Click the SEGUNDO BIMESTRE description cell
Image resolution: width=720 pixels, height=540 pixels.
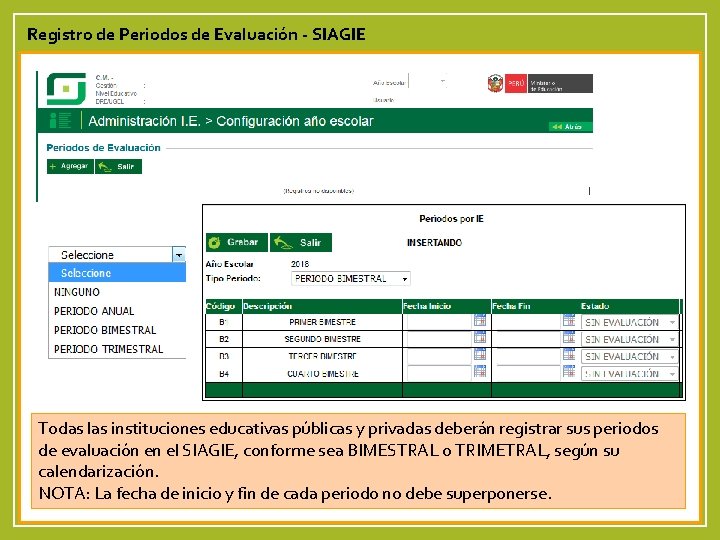[322, 339]
